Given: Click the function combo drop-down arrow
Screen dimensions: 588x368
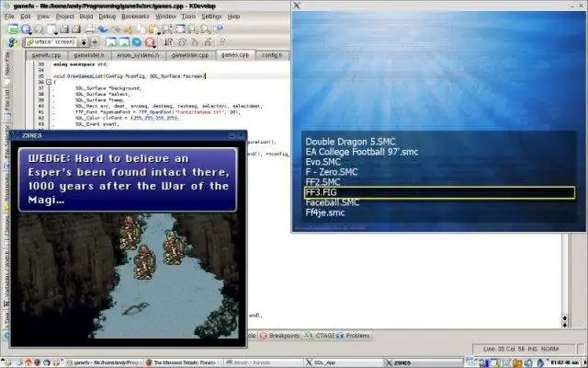Looking at the screenshot, I should [x=85, y=42].
